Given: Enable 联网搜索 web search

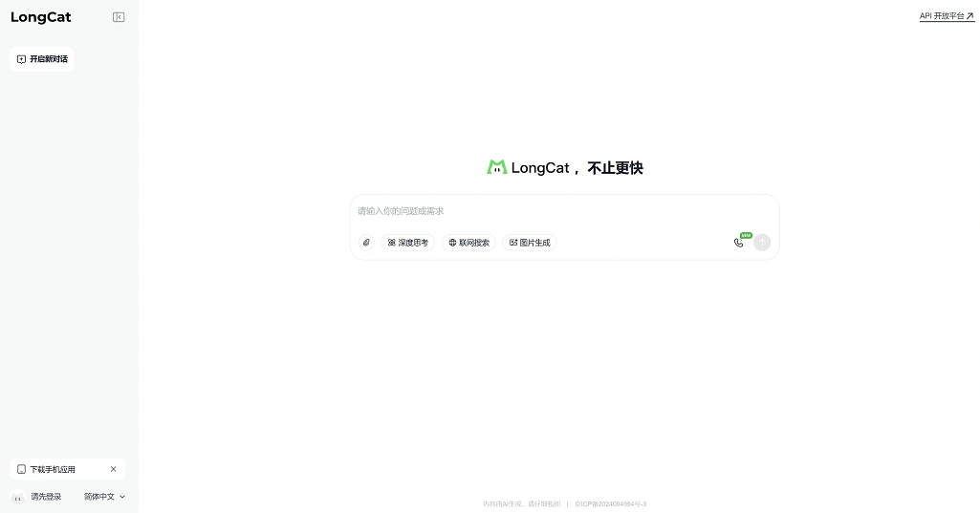Looking at the screenshot, I should click(468, 243).
